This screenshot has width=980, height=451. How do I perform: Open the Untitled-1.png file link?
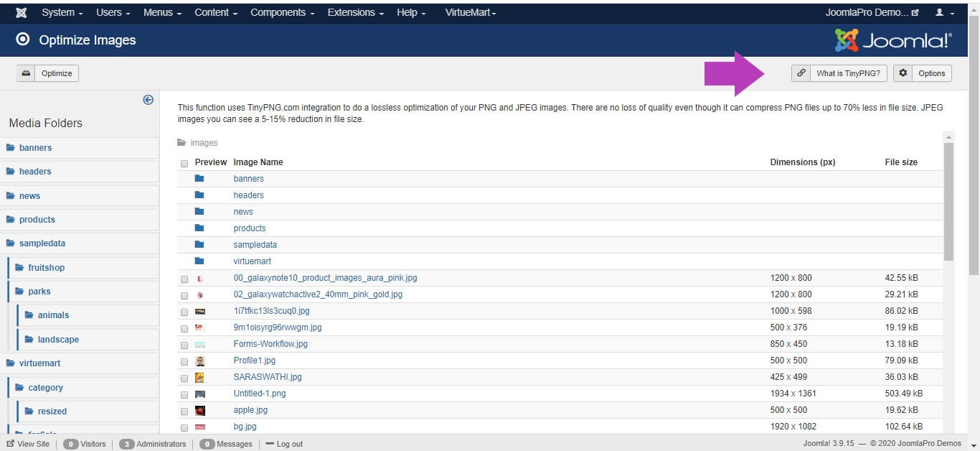[260, 394]
